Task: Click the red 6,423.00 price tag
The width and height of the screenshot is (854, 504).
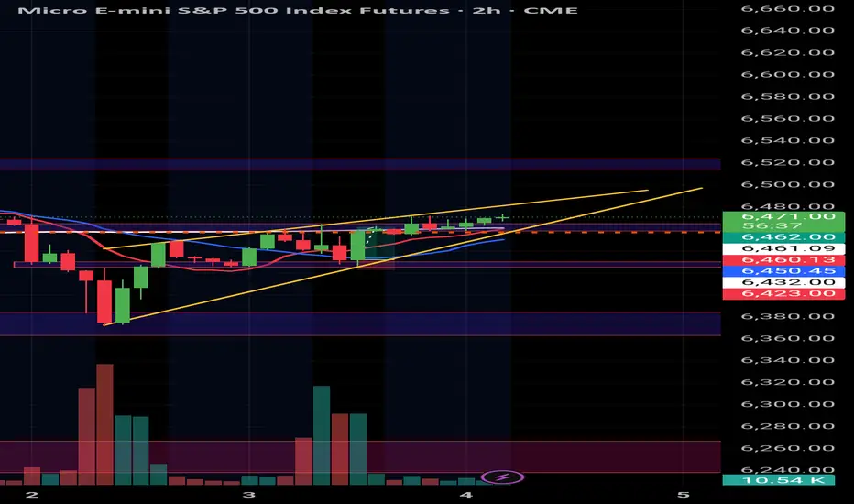Action: (x=783, y=293)
